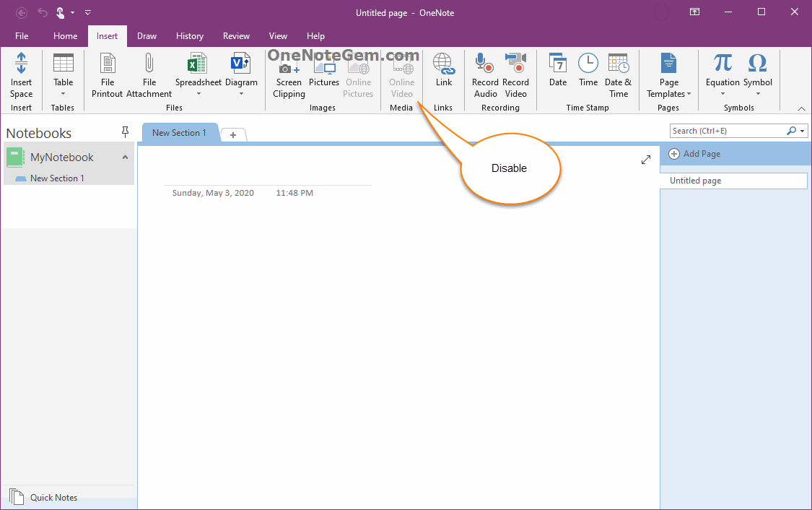Pin the Notebooks pane
The image size is (812, 510).
[x=125, y=132]
